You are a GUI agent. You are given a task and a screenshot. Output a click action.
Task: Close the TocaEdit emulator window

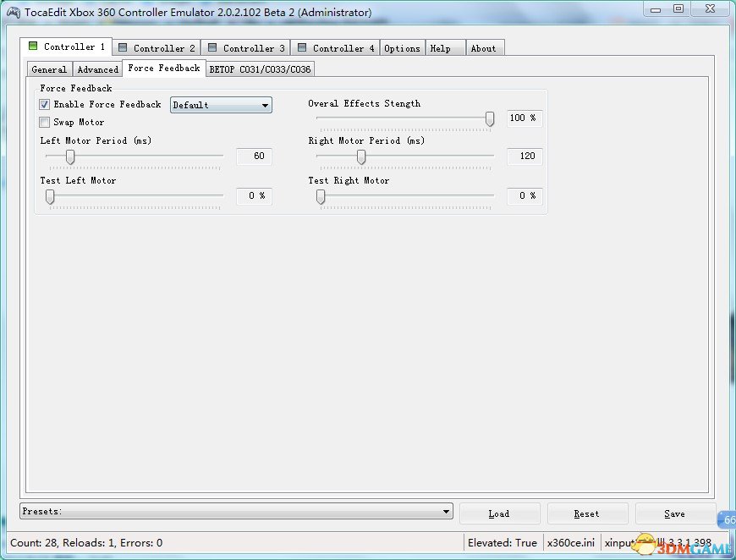pos(710,9)
